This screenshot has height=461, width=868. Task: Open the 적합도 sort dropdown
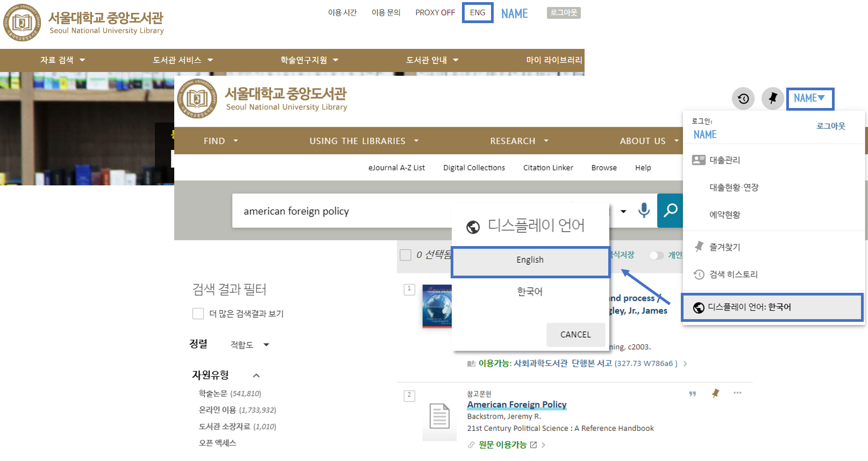point(250,345)
